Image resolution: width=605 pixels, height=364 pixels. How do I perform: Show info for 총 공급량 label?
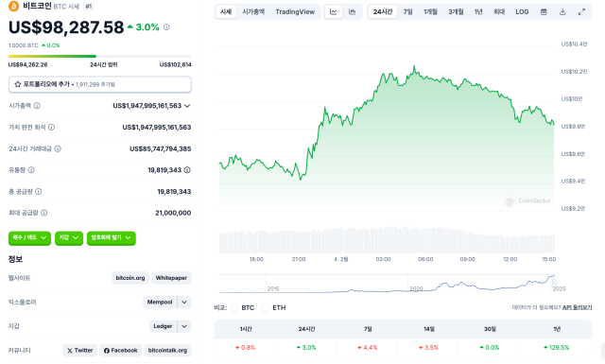click(39, 192)
